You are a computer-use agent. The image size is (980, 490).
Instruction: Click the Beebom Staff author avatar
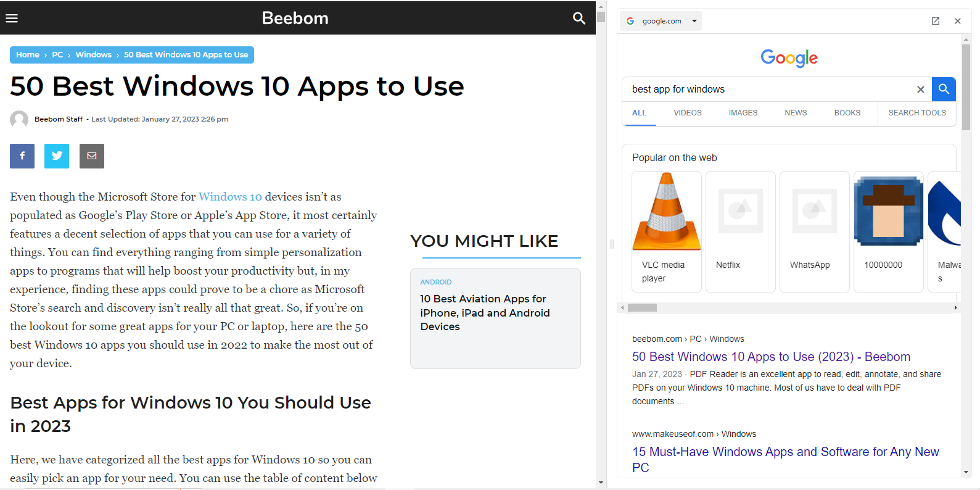point(19,119)
